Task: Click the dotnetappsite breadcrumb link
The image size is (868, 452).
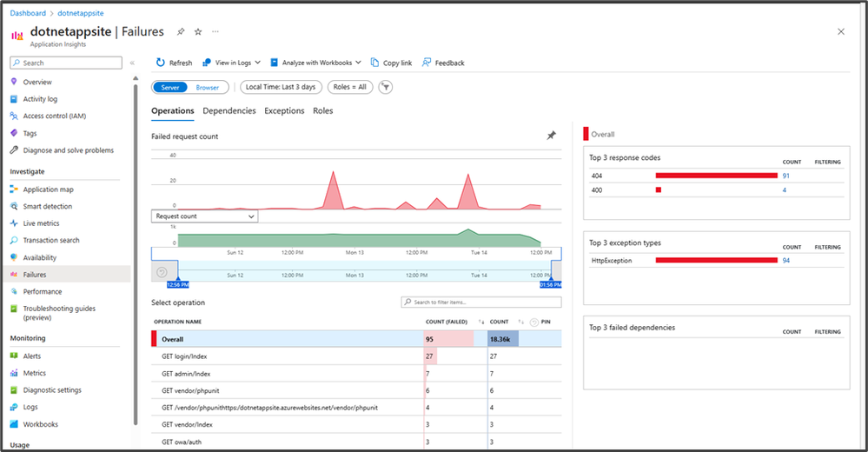Action: tap(81, 13)
